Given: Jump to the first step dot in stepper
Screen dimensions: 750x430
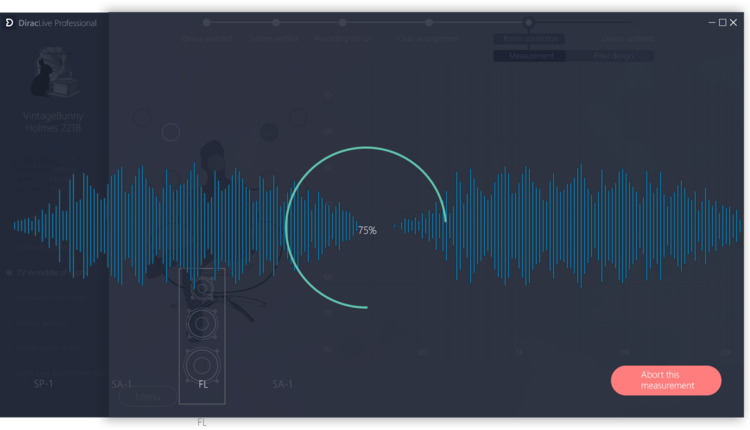Looking at the screenshot, I should [x=207, y=22].
